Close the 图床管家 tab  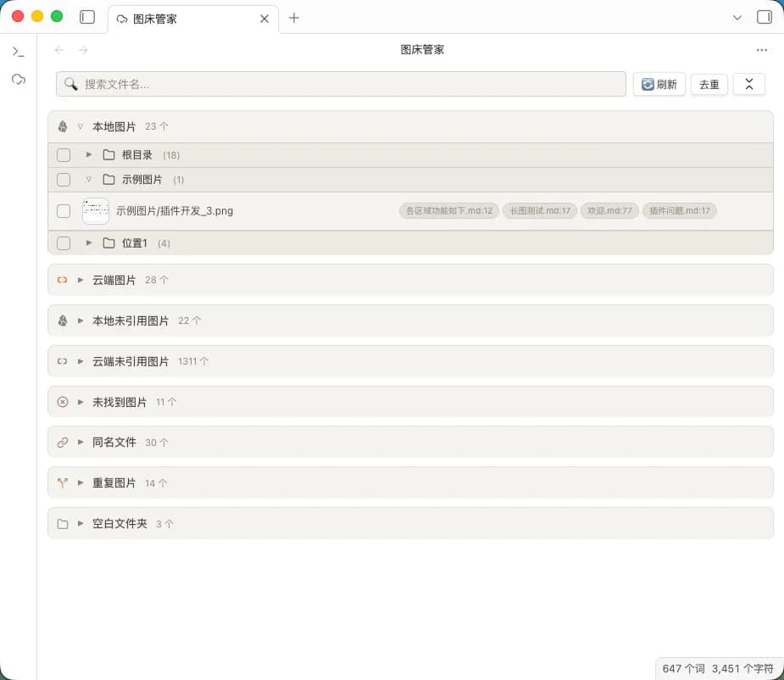pyautogui.click(x=264, y=19)
